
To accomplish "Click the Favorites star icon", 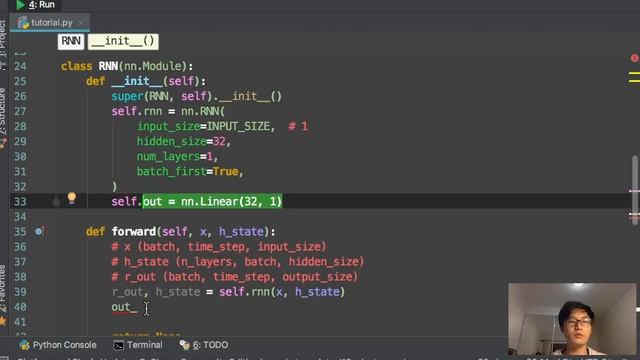I will pos(3,321).
